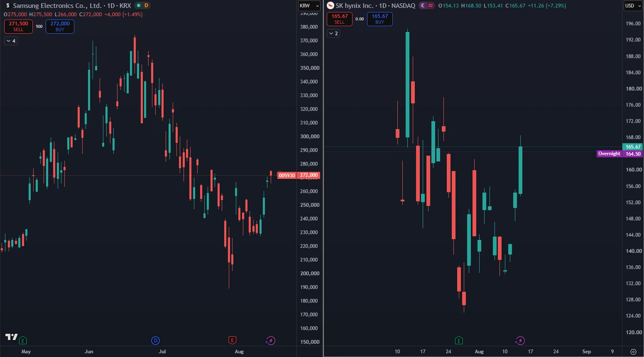Click the red earnings "E" marker on Samsung chart
Image resolution: width=644 pixels, height=357 pixels.
(x=232, y=341)
